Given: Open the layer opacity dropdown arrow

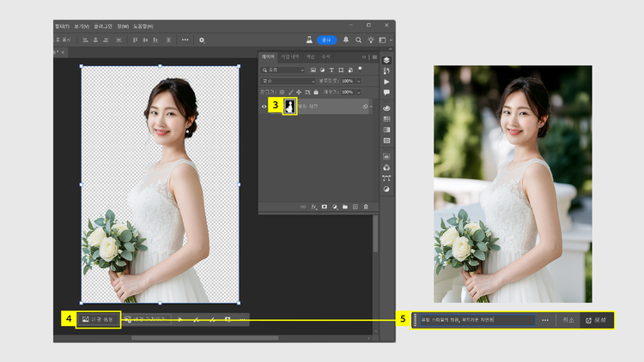Looking at the screenshot, I should 358,81.
